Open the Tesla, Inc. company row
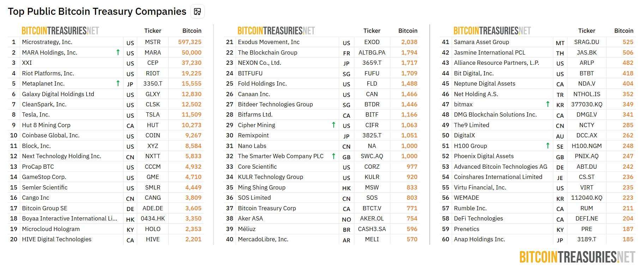 (x=36, y=114)
